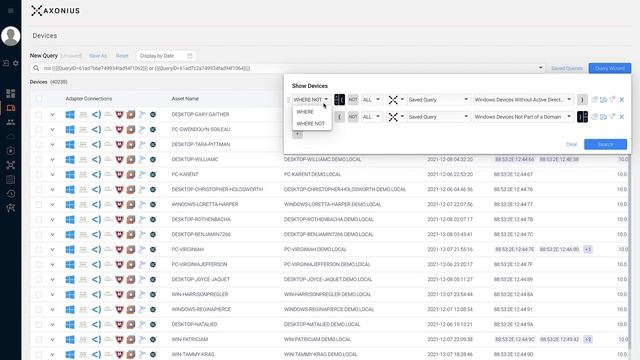Image resolution: width=640 pixels, height=360 pixels.
Task: Open the Display by Date picker
Action: pyautogui.click(x=166, y=56)
